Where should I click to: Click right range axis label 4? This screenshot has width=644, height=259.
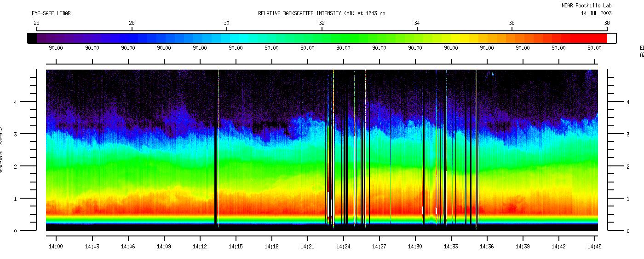pos(628,102)
